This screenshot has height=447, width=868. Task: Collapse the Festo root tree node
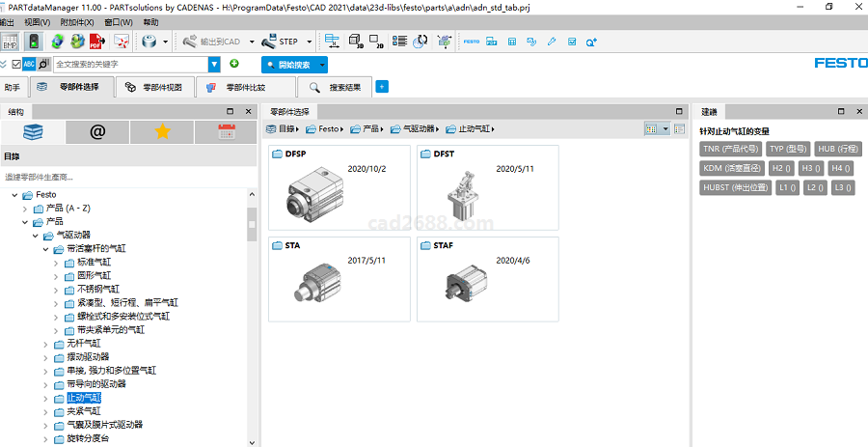click(x=14, y=195)
